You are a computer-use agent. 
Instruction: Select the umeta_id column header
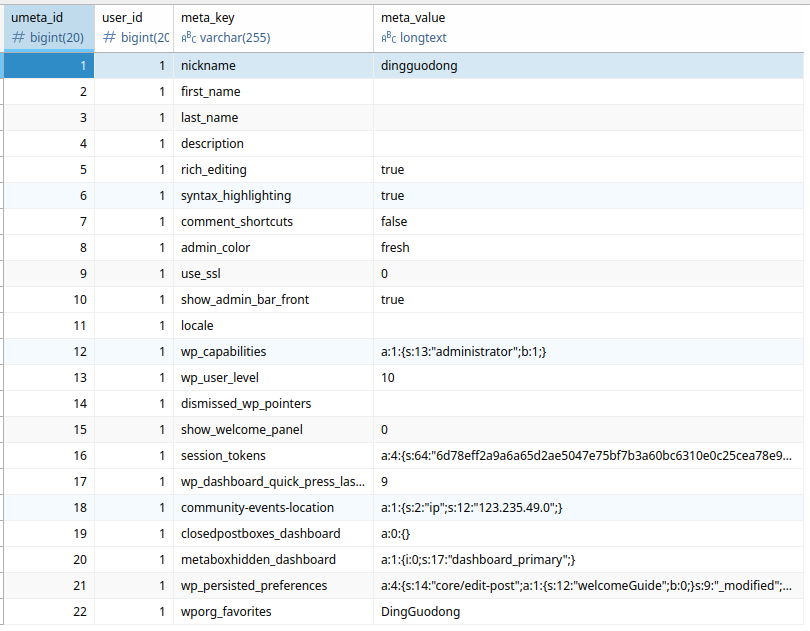click(47, 18)
